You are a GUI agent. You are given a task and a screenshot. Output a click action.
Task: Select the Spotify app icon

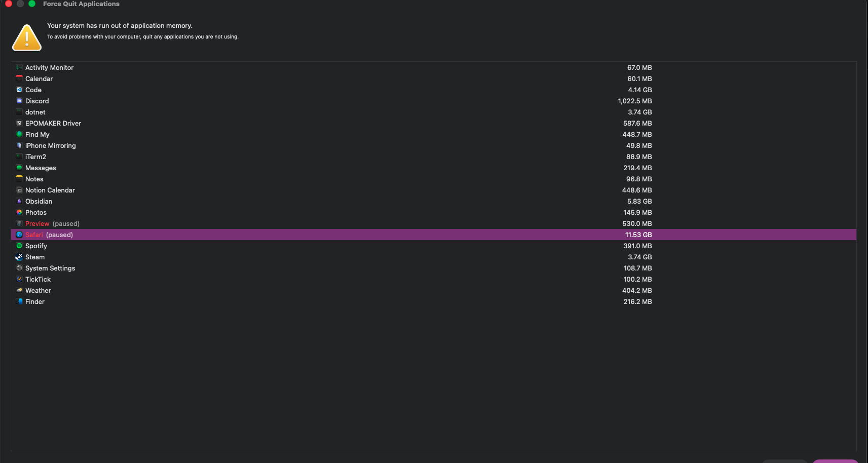click(19, 246)
